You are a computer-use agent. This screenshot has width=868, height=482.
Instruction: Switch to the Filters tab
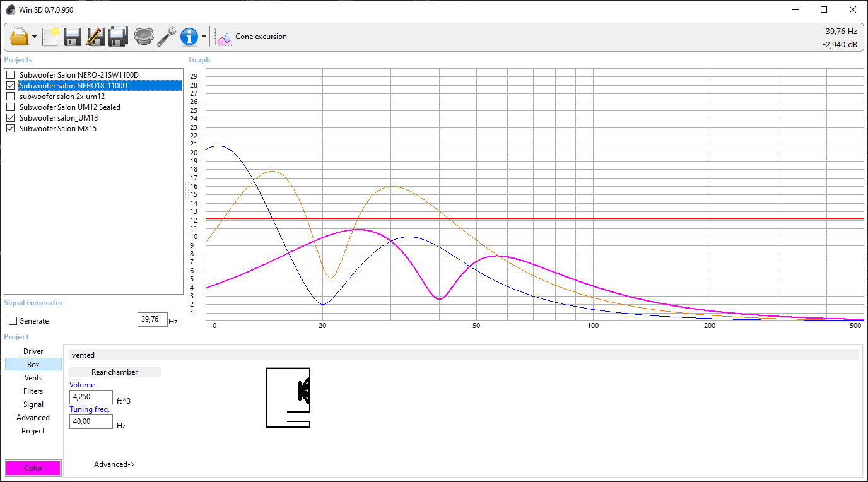point(33,391)
